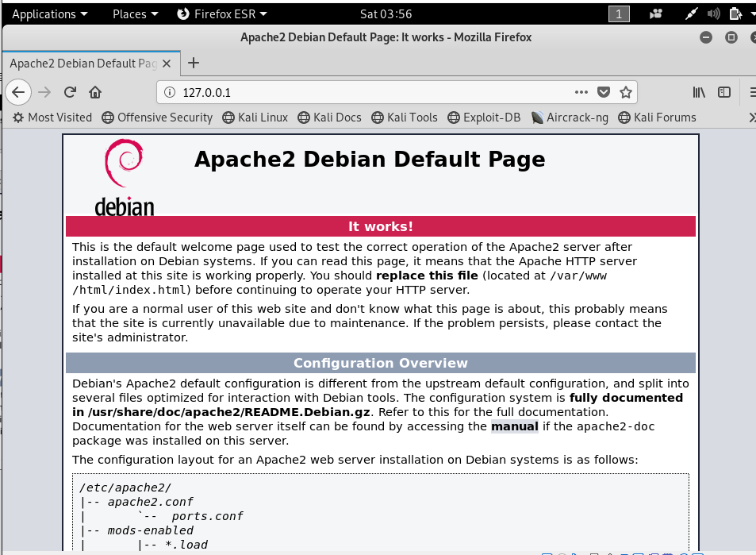This screenshot has width=756, height=555.
Task: Open the Exploit-DB bookmark
Action: pos(484,118)
